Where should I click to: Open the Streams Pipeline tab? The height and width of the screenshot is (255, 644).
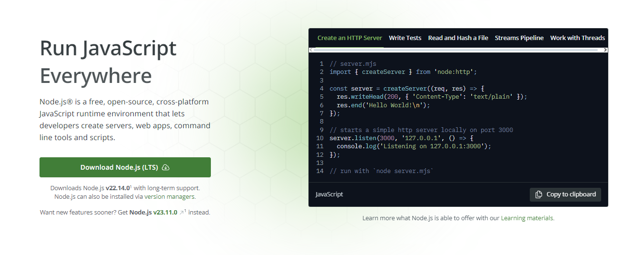click(x=519, y=38)
